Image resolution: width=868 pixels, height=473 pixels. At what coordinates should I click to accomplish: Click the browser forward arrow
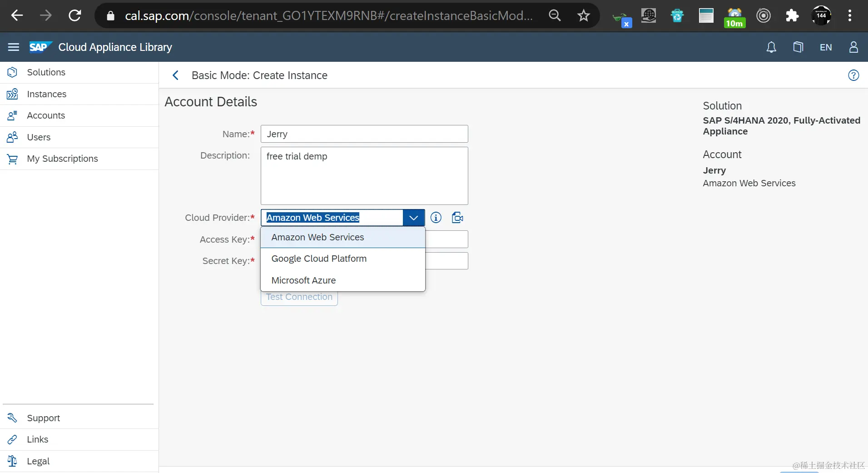46,15
